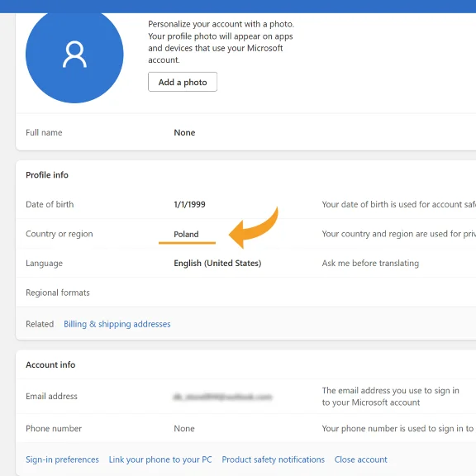This screenshot has width=476, height=476.
Task: Click the Ask me before translating text
Action: 370,263
